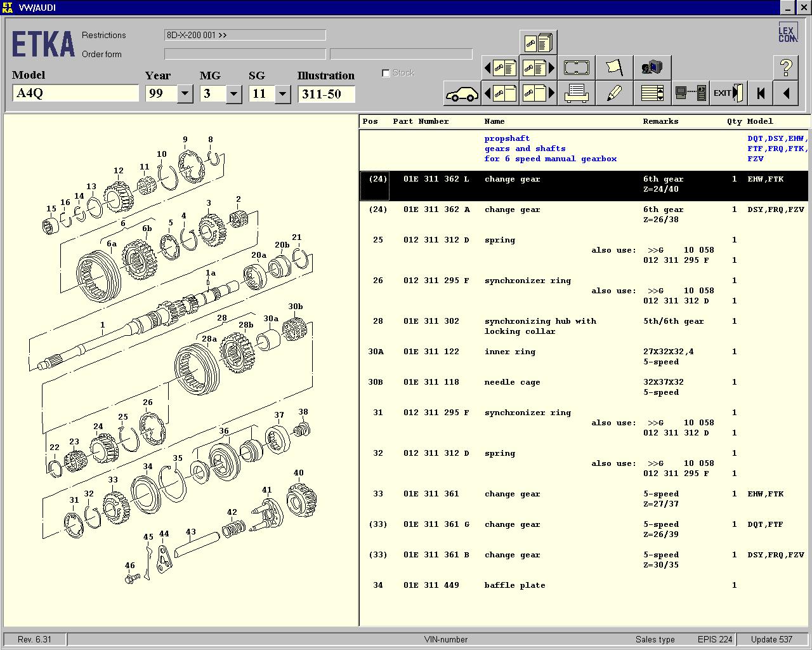Select position 32 row 012 311 312 D

coord(585,463)
